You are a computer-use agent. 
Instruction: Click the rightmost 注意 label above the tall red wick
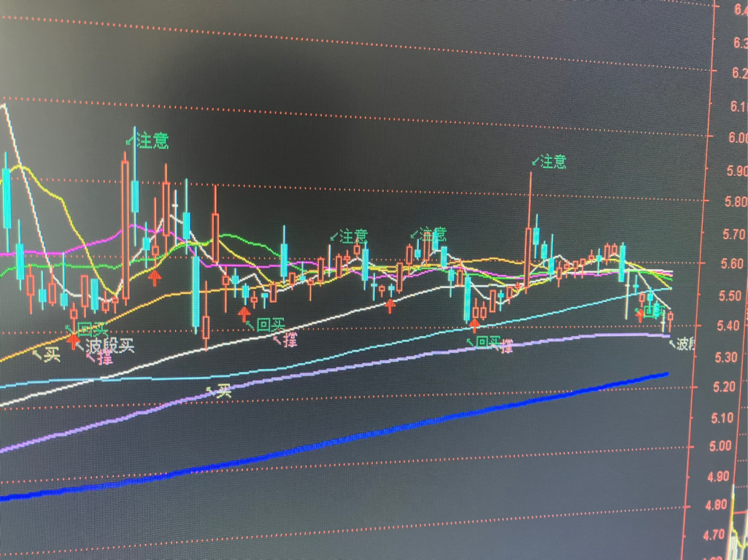[x=553, y=162]
